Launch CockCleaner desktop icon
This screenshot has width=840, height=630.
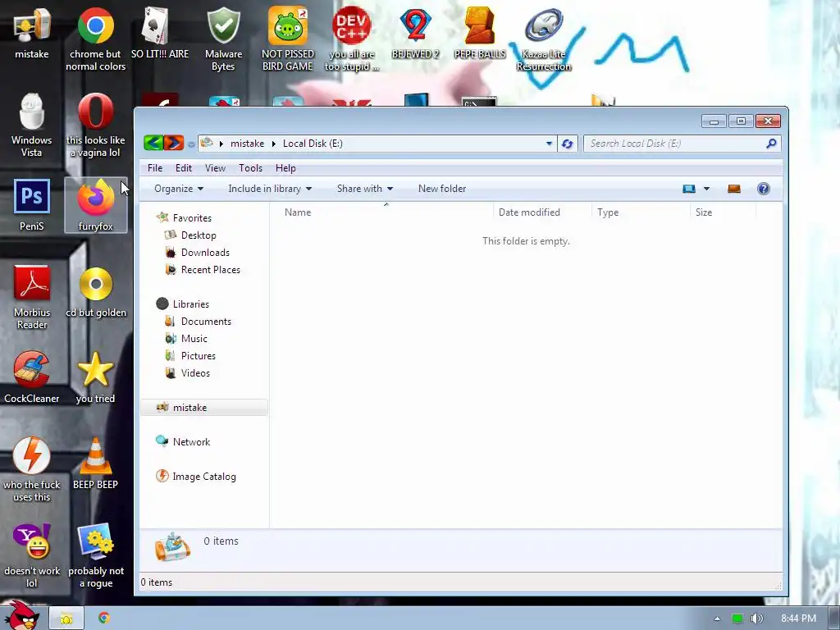pos(32,377)
